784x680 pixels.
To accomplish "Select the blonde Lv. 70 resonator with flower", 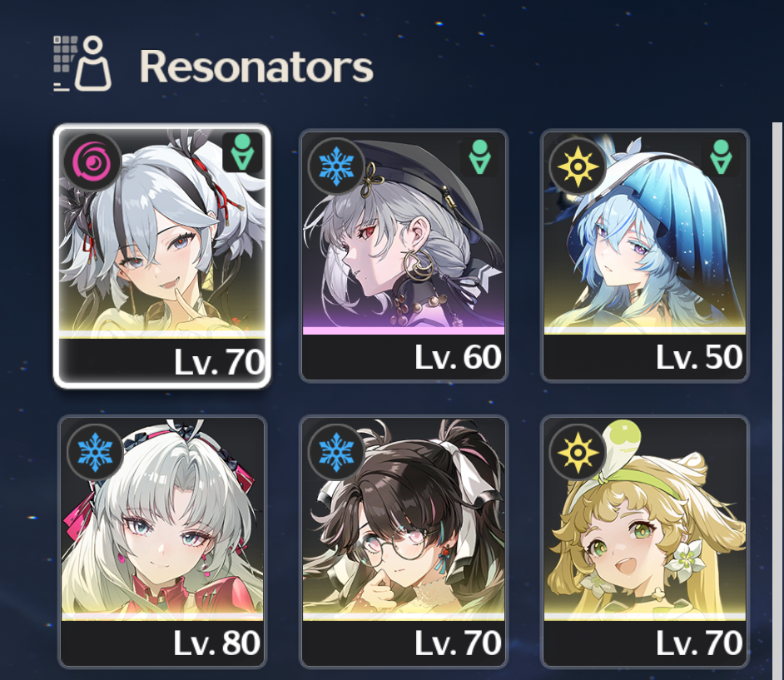I will point(644,542).
